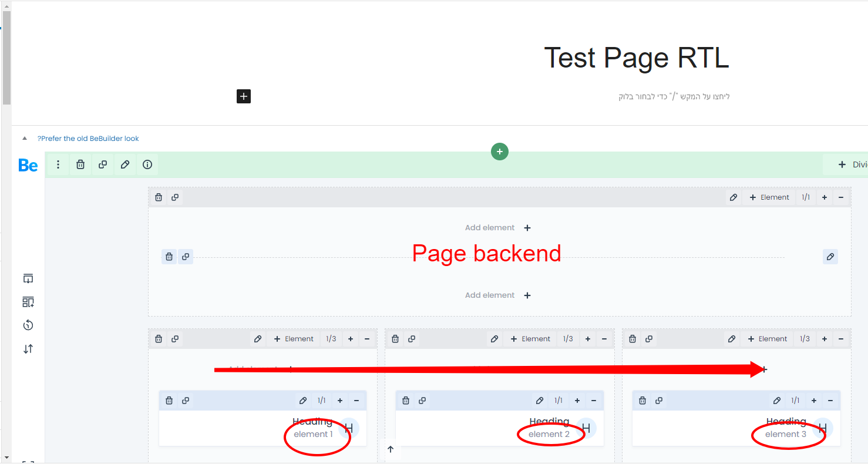
Task: Clone Heading element 3 item
Action: (659, 401)
